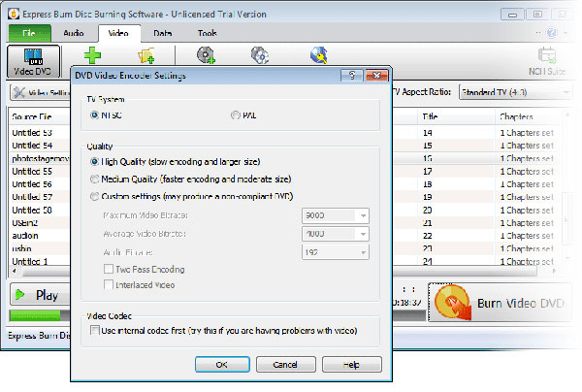This screenshot has height=392, width=582.
Task: Click title number 21 cell
Action: click(427, 223)
